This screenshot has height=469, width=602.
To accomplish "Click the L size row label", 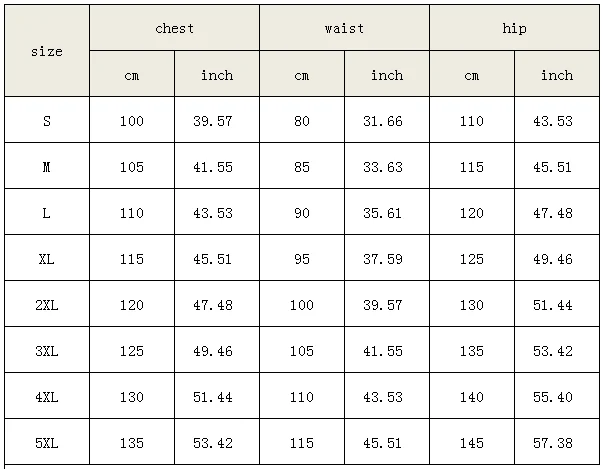I will coord(47,213).
